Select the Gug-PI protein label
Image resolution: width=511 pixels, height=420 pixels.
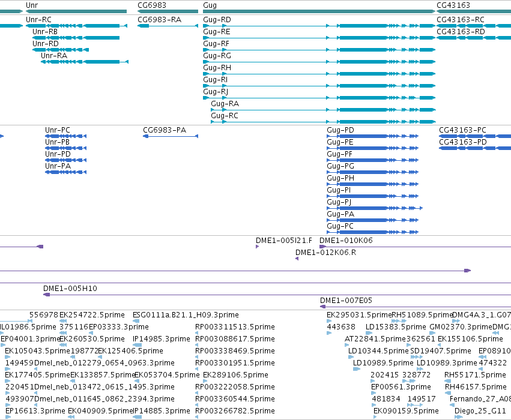pos(339,190)
